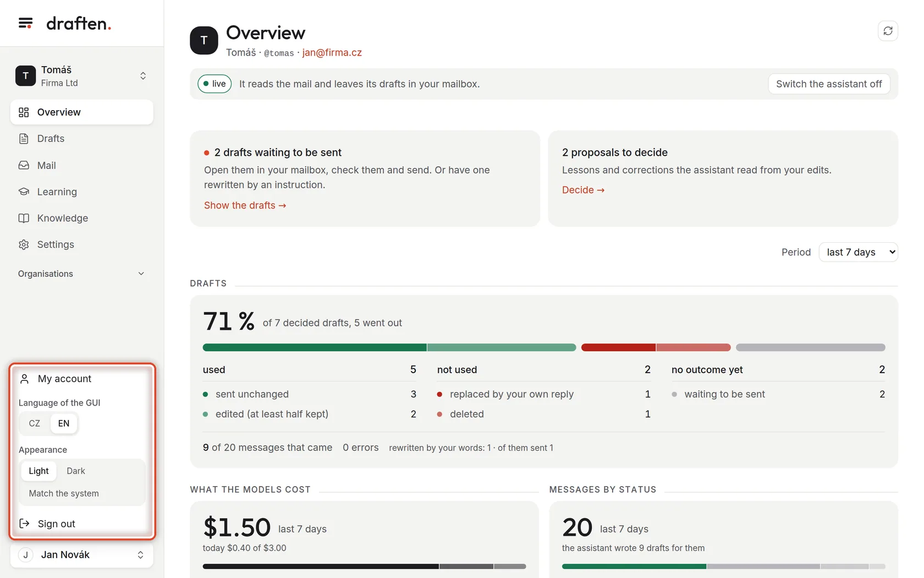Image resolution: width=924 pixels, height=578 pixels.
Task: Click the edited (at least half kept) row
Action: tap(310, 414)
